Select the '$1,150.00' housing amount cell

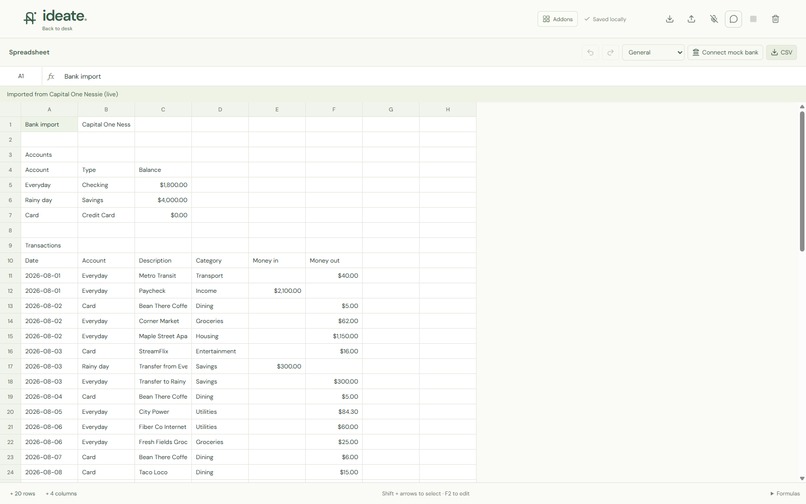pyautogui.click(x=334, y=336)
